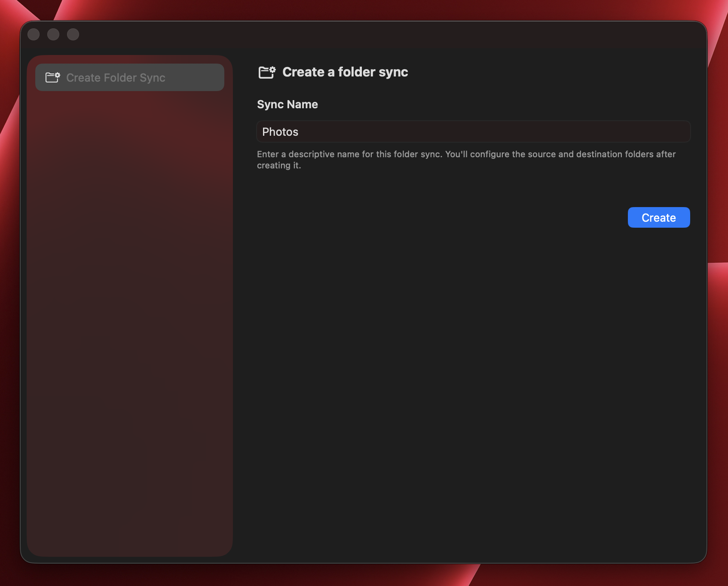Click the main content panel background

(473, 387)
